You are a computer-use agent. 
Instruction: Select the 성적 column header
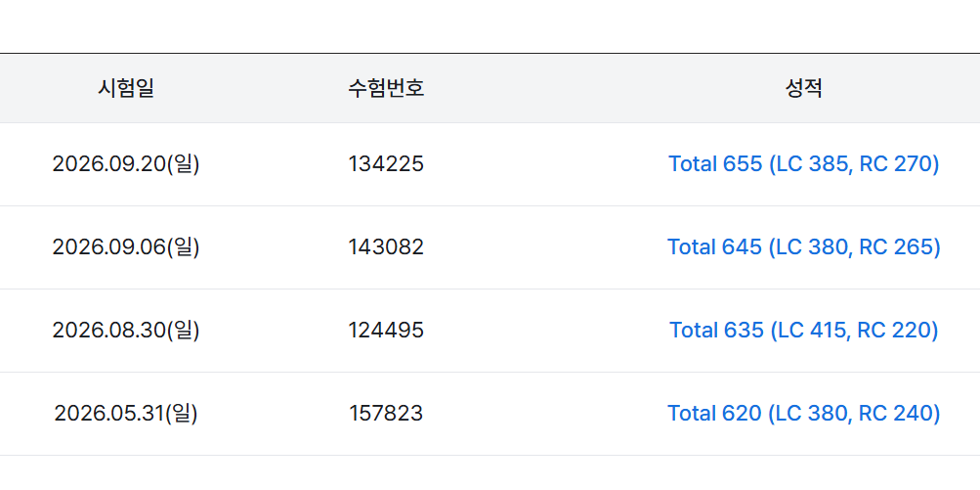(x=804, y=88)
